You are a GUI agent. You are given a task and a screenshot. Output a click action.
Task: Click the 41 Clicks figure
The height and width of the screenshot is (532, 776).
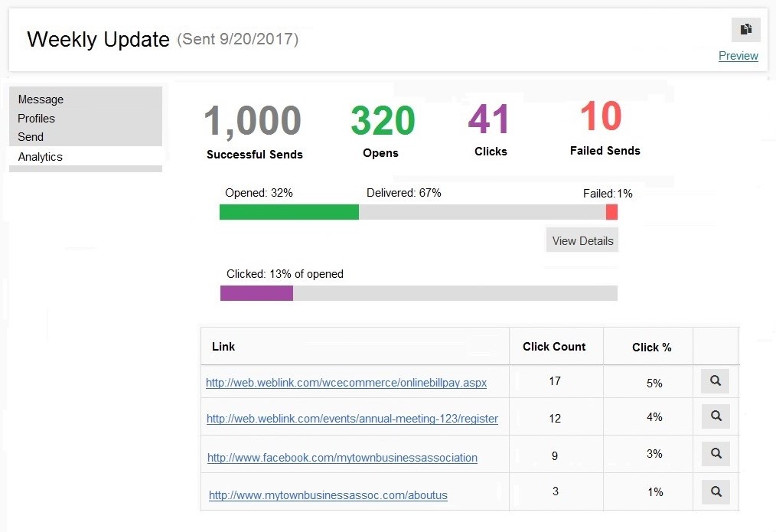(x=488, y=119)
